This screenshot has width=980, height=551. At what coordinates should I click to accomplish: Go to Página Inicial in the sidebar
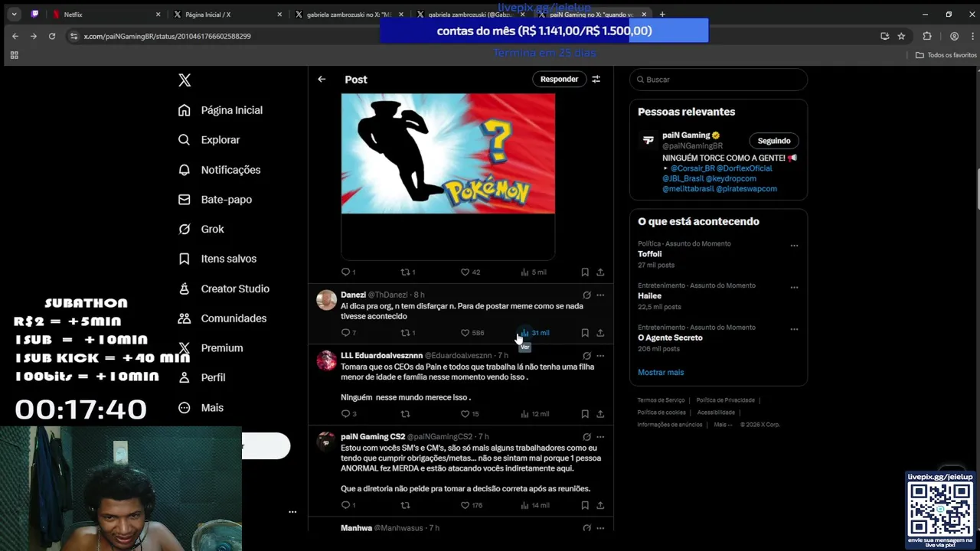[220, 110]
